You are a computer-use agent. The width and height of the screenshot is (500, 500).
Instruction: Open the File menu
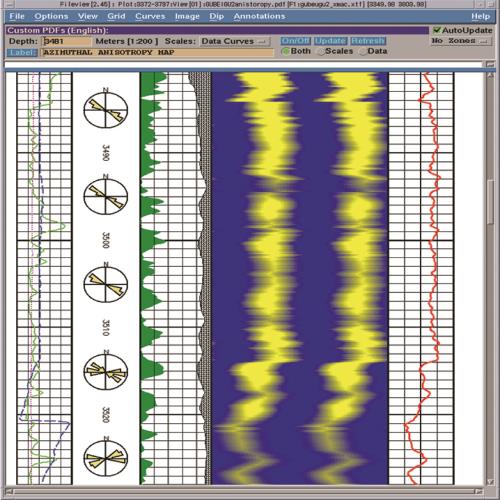(x=17, y=16)
